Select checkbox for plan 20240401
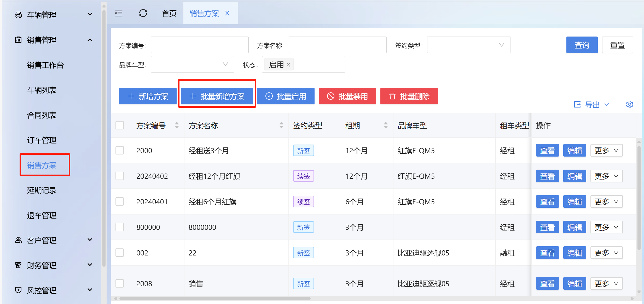This screenshot has height=304, width=644. tap(120, 201)
